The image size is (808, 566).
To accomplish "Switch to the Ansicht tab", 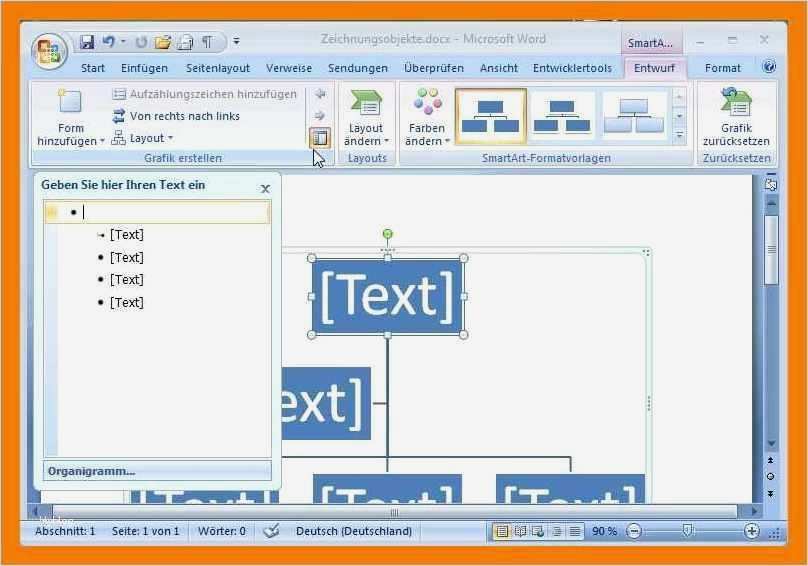I will [x=499, y=68].
